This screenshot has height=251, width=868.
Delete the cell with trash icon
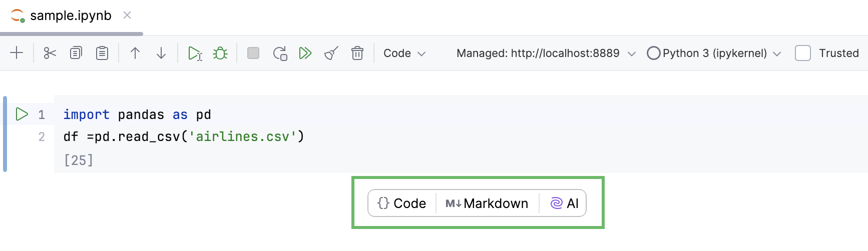(357, 53)
